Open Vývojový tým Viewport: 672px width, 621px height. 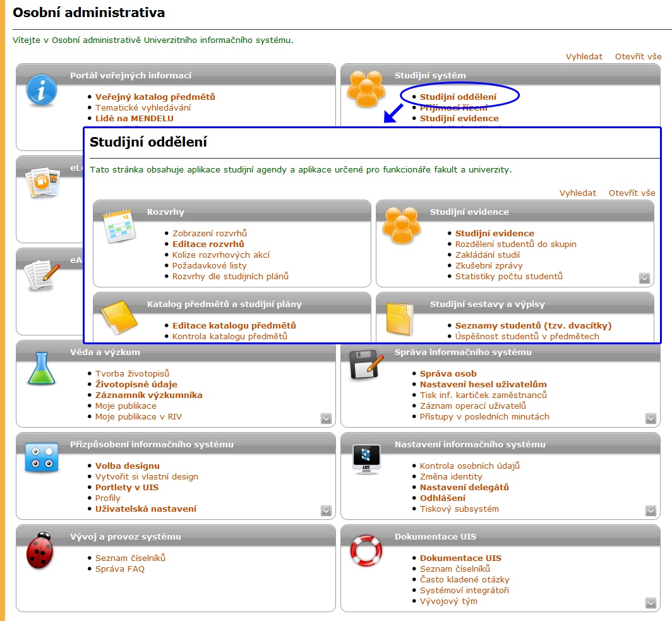(x=448, y=601)
